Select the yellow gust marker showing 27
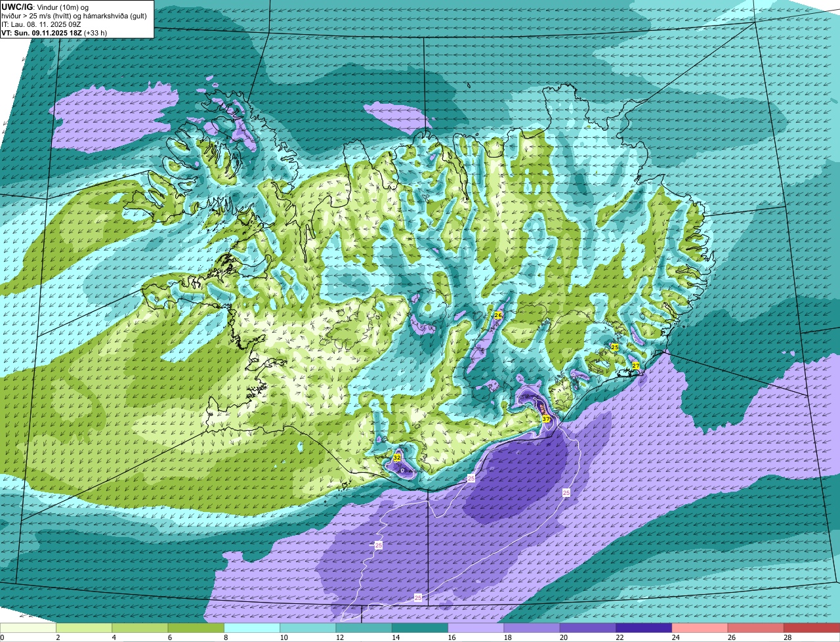Image resolution: width=840 pixels, height=642 pixels. [635, 366]
